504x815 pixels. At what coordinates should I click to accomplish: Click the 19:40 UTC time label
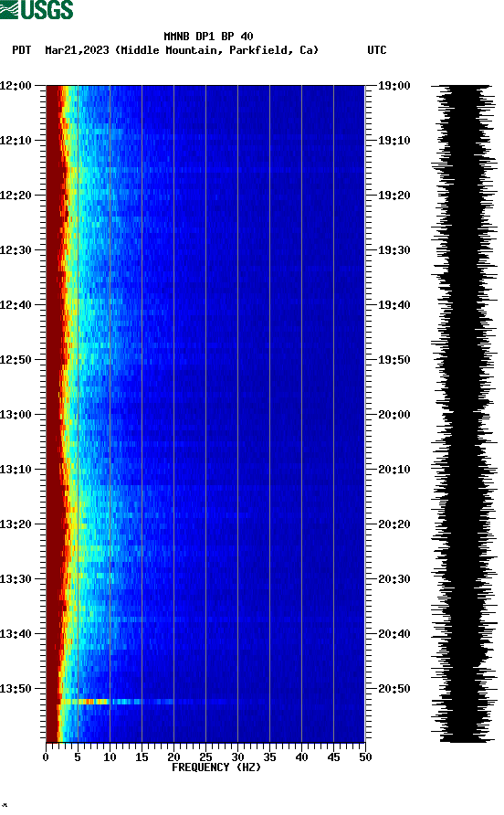394,305
